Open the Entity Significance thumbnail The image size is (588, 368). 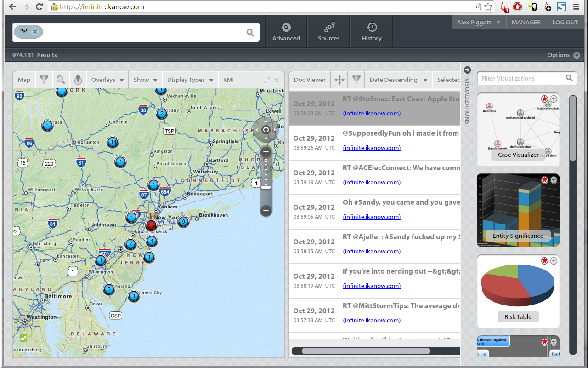click(518, 210)
